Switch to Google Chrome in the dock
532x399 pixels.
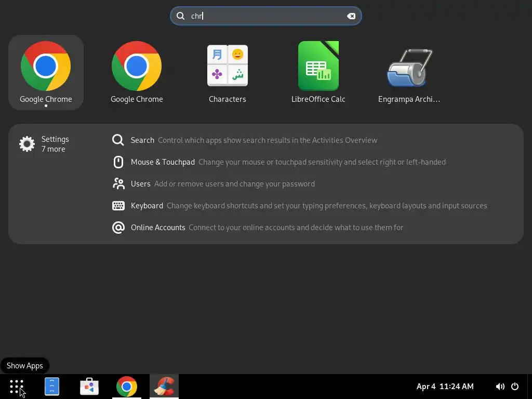click(x=127, y=387)
